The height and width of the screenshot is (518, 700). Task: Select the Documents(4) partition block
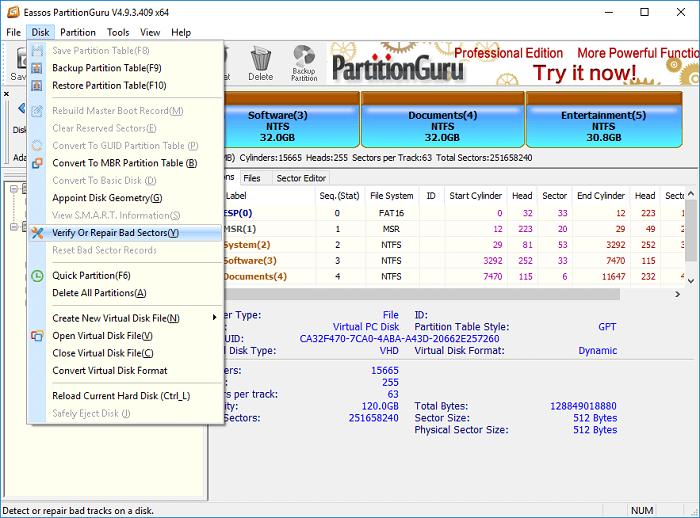pos(442,120)
